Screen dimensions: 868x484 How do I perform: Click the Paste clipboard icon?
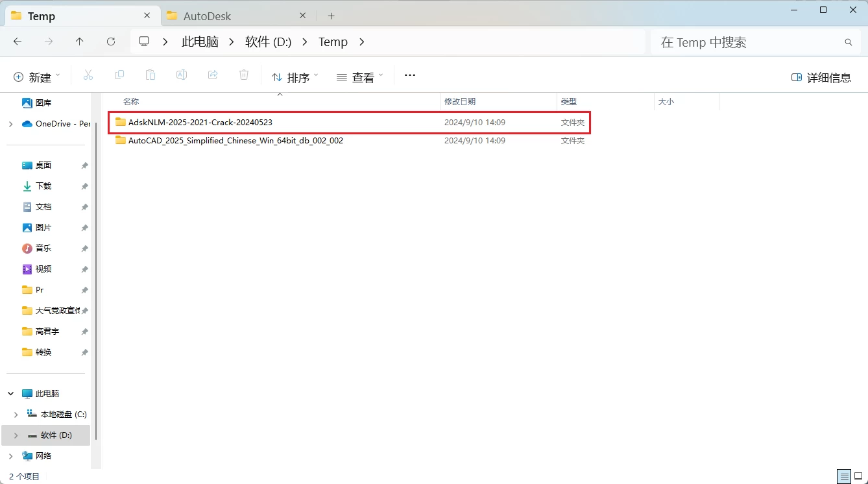pyautogui.click(x=151, y=75)
